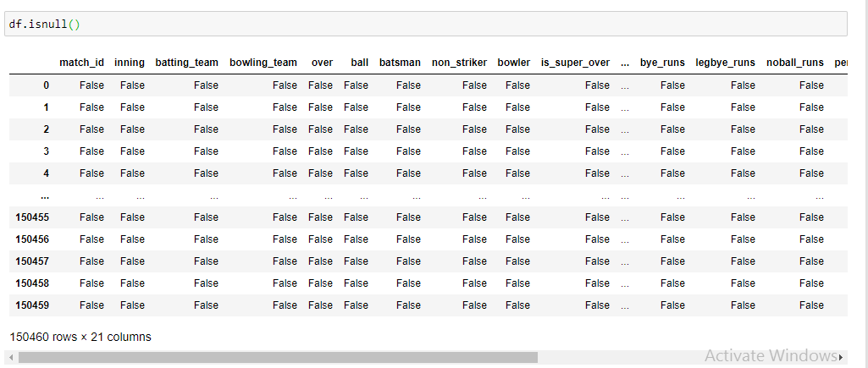
Task: Click row index 150456
Action: click(32, 239)
